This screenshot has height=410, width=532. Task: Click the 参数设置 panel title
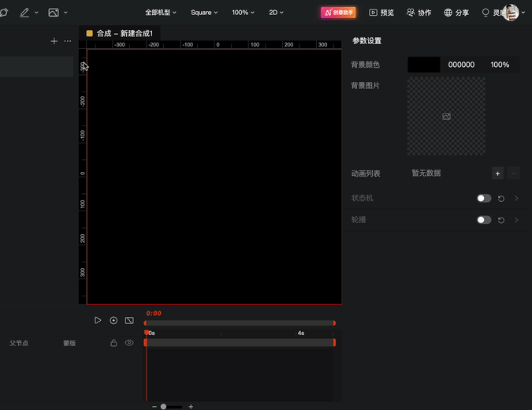pos(366,41)
